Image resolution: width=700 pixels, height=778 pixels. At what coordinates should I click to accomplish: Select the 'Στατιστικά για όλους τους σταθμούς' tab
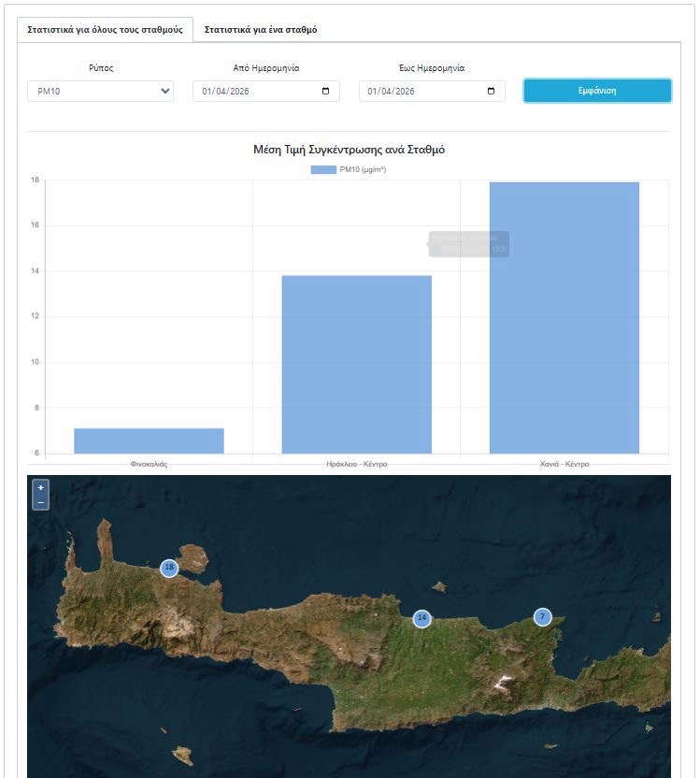(105, 29)
